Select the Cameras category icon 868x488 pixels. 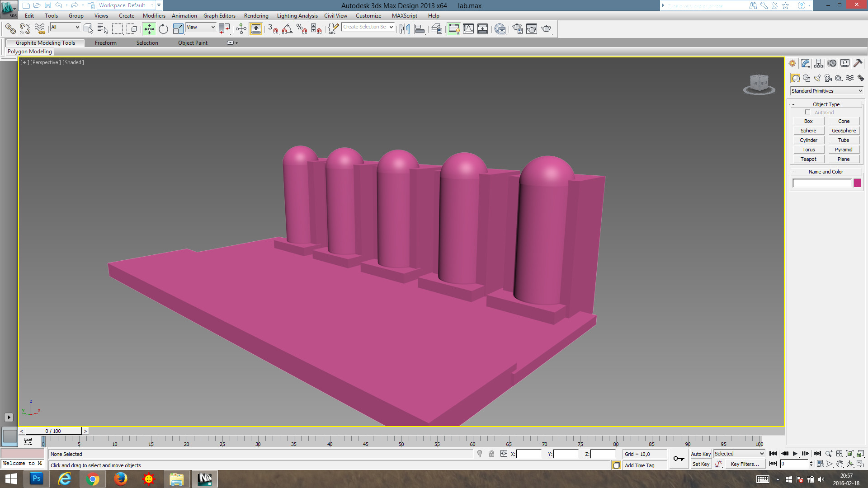pyautogui.click(x=828, y=78)
